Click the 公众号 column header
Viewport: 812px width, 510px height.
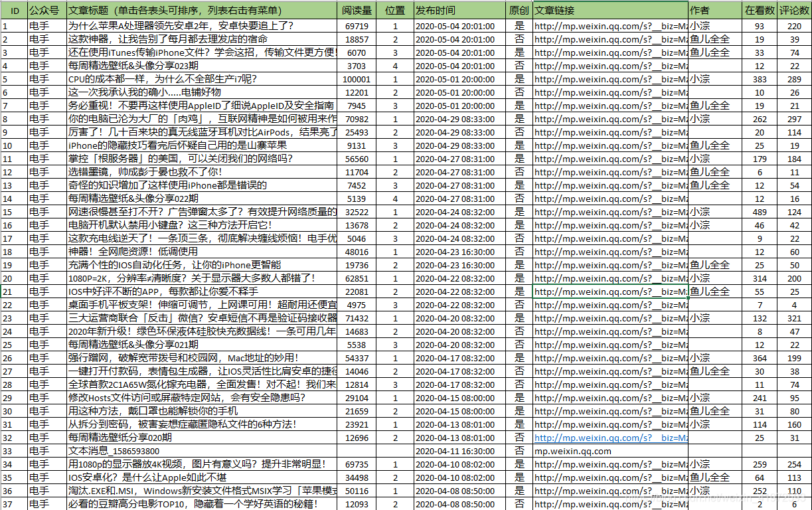tap(47, 11)
